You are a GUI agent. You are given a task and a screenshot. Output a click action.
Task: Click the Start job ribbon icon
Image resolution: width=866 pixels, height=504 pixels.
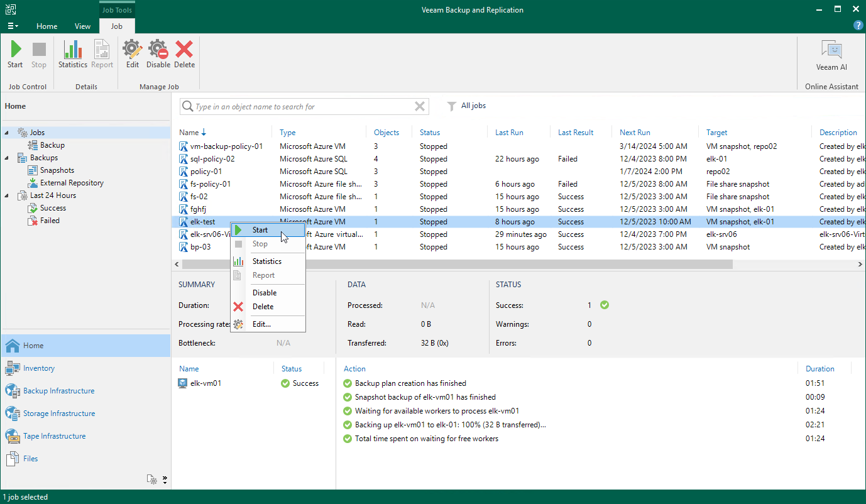tap(16, 50)
